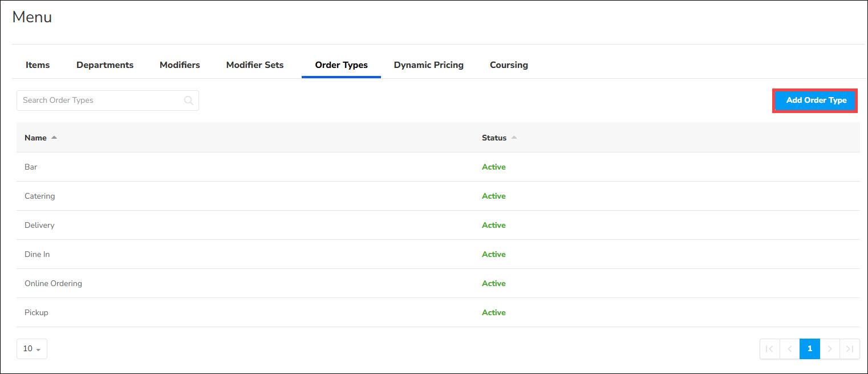Sort by Status column arrow
Viewport: 868px width, 374px height.
[514, 138]
